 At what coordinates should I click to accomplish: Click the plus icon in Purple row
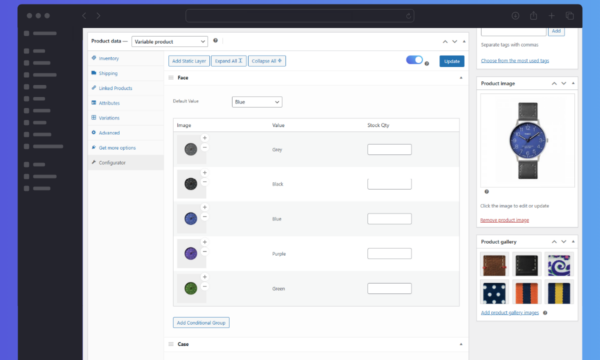tap(205, 242)
